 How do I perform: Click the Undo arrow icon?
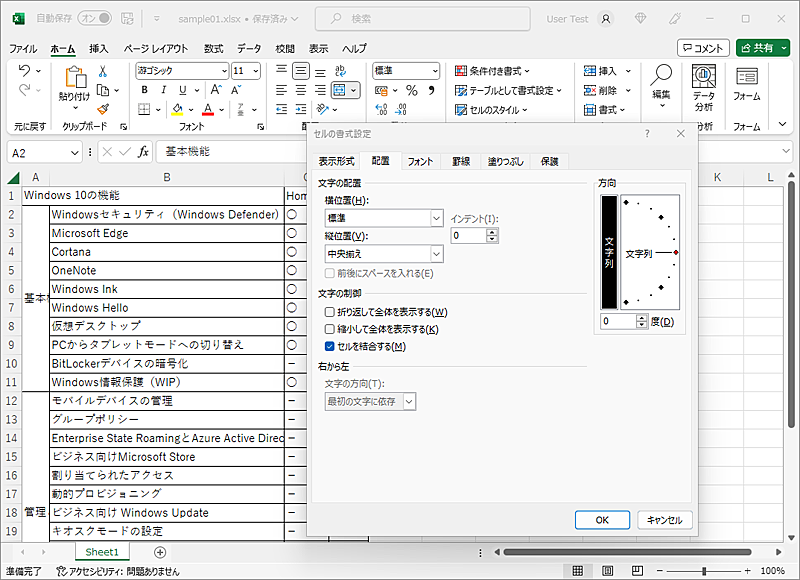point(25,71)
